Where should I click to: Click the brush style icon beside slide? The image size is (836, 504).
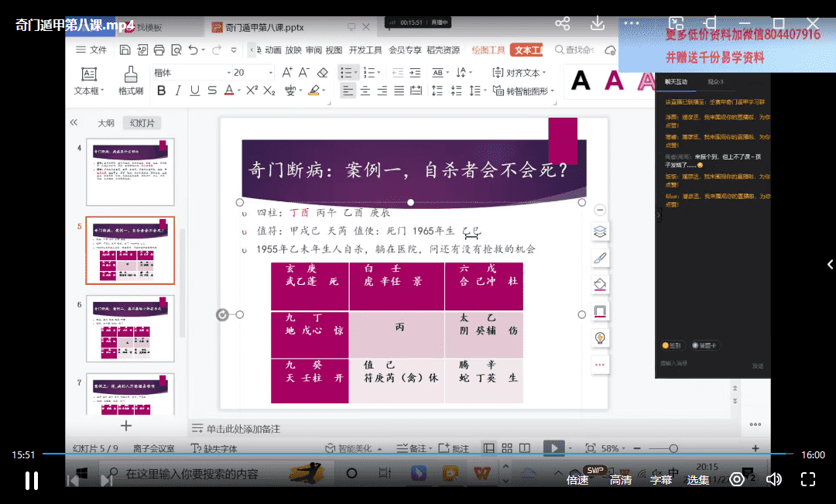pos(599,259)
